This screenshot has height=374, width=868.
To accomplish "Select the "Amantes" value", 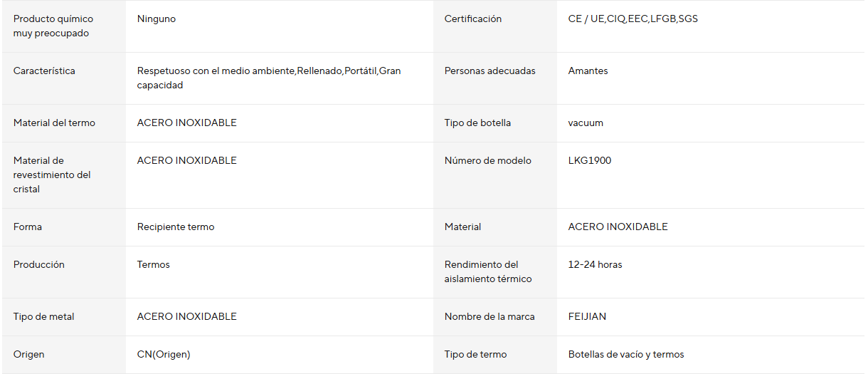I will tap(588, 71).
